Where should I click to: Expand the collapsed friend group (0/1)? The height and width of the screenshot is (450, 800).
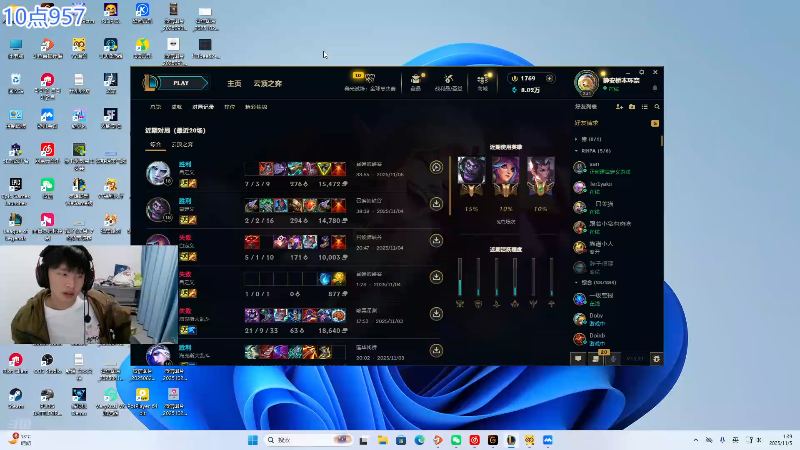[576, 139]
